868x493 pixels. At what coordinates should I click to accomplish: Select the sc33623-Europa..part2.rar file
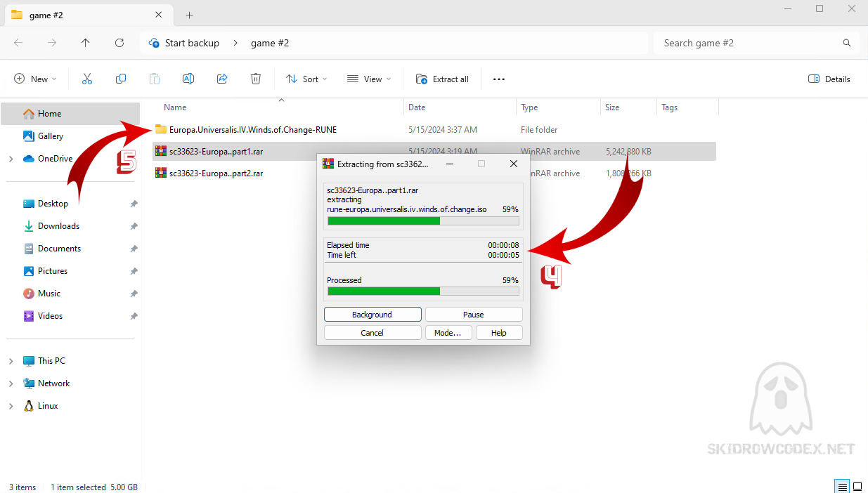click(216, 173)
